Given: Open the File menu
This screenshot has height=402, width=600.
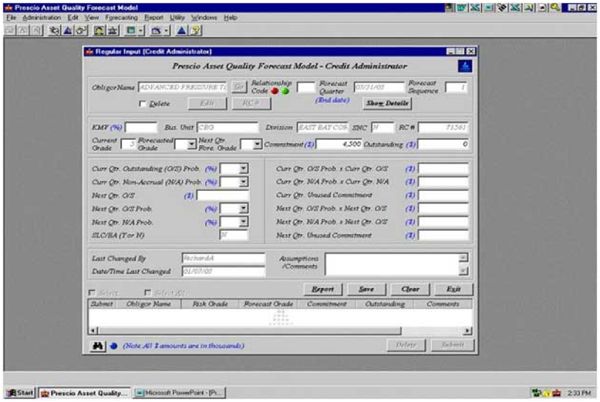Looking at the screenshot, I should (x=11, y=18).
